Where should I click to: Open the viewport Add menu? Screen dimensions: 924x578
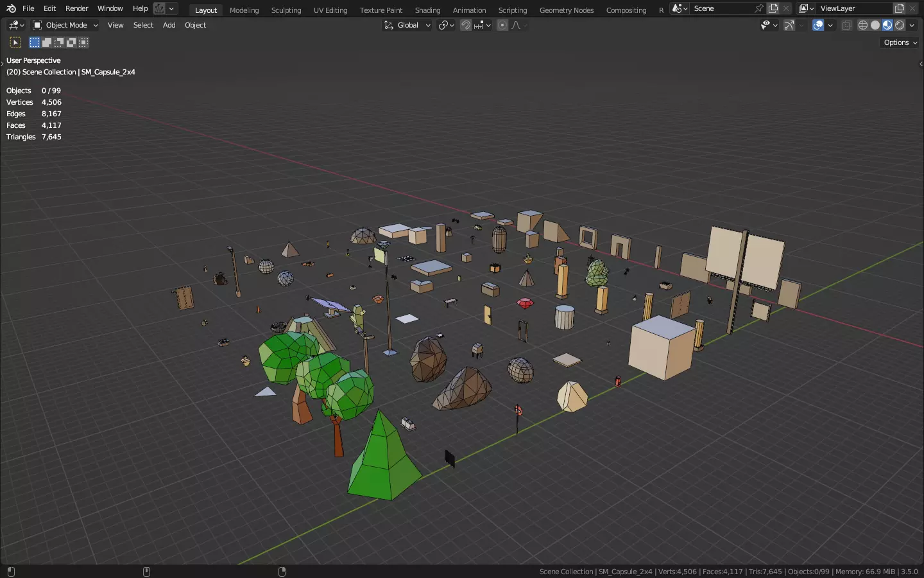tap(169, 25)
